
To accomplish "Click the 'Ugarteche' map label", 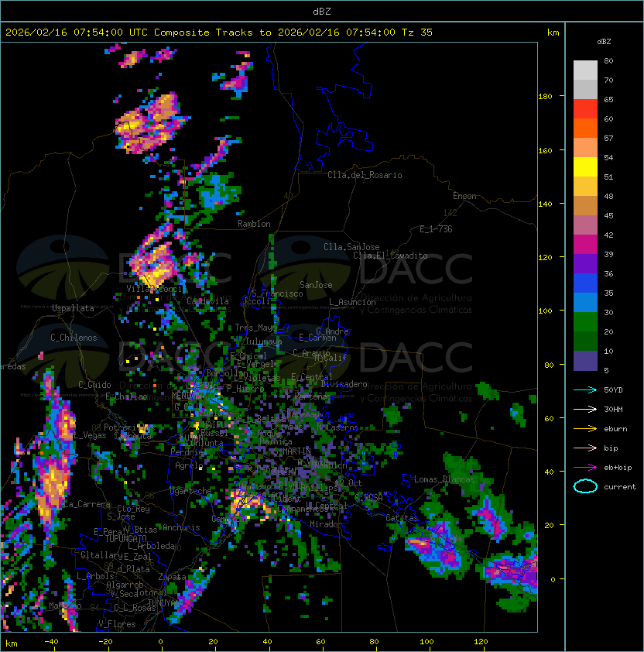I will (191, 491).
